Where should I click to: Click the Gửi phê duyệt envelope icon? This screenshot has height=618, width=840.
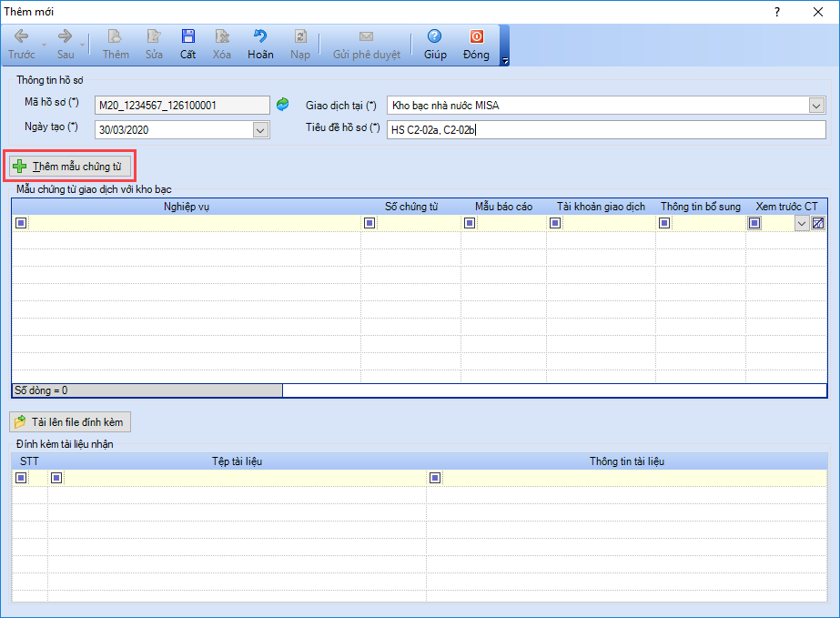[x=367, y=36]
